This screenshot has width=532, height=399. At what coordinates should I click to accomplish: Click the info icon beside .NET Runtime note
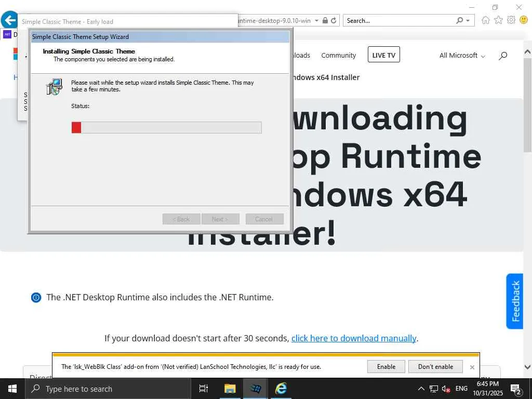[x=36, y=298]
